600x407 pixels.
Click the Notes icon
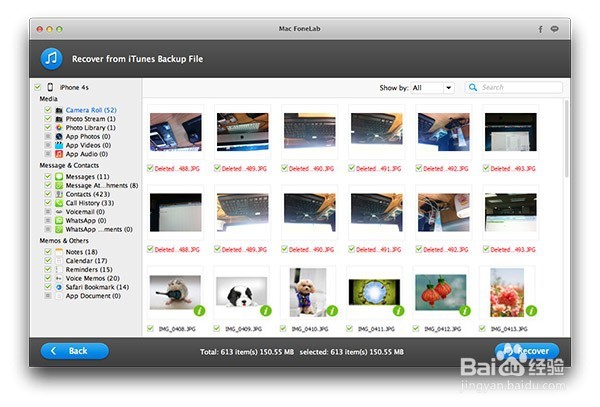tap(59, 252)
